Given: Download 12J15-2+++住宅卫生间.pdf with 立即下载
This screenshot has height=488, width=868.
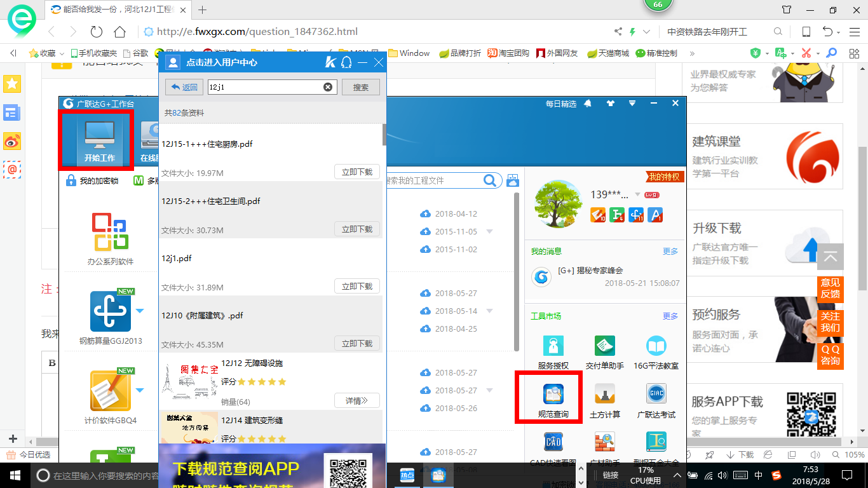Looking at the screenshot, I should tap(357, 229).
